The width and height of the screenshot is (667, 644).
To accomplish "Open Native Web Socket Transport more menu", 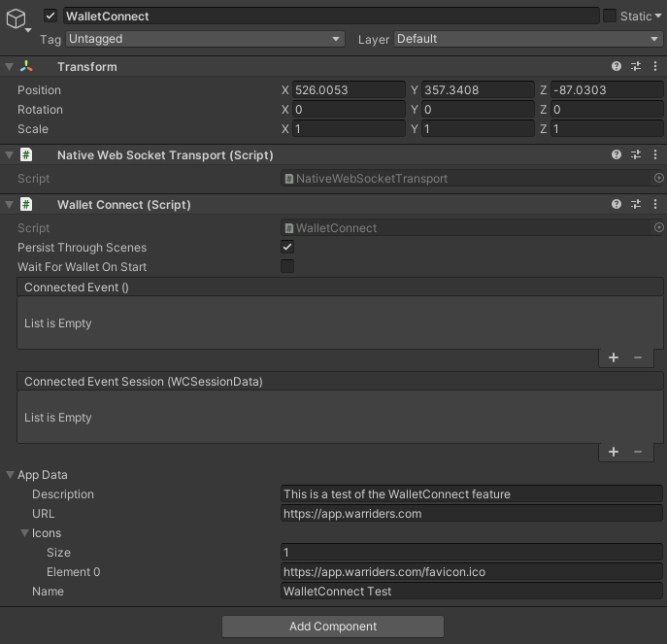I will point(655,155).
